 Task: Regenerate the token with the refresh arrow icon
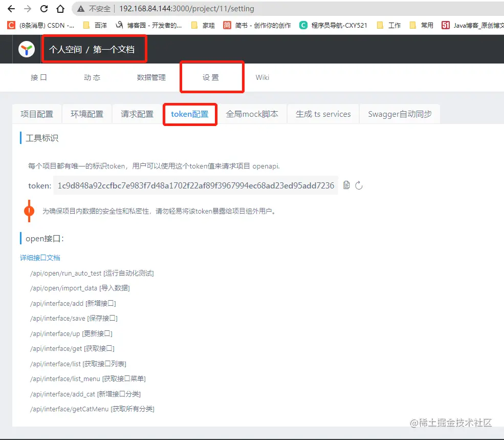[x=360, y=185]
